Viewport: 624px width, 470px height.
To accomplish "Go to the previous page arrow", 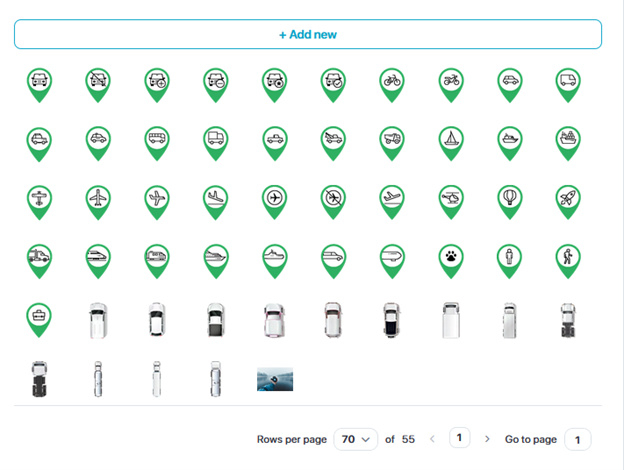I will pyautogui.click(x=432, y=439).
